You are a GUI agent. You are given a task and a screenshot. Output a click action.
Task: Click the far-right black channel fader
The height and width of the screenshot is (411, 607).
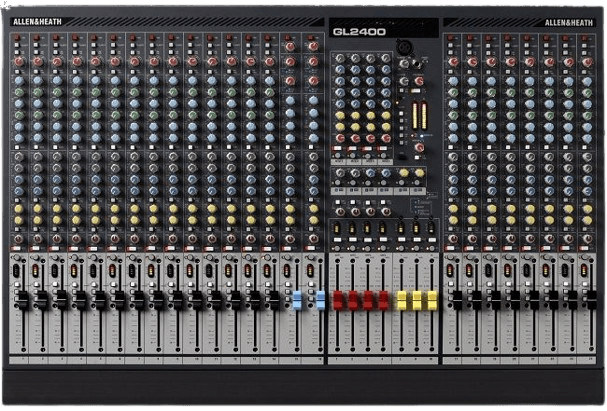[590, 298]
